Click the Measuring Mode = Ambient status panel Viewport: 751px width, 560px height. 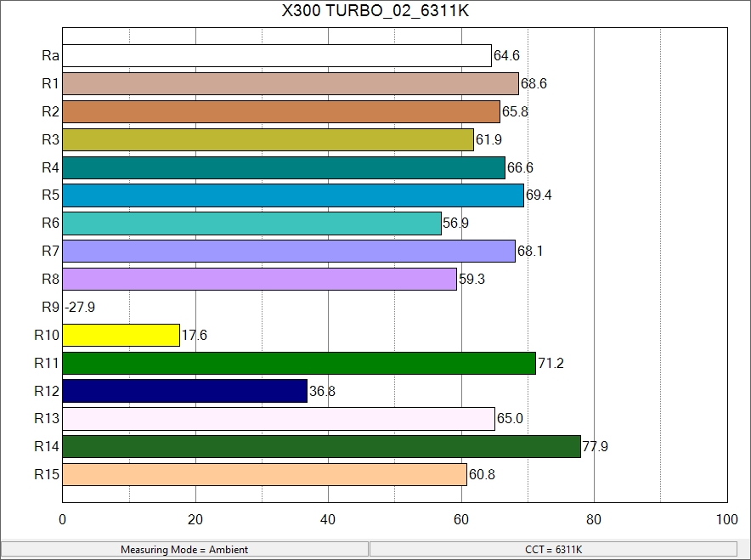(x=184, y=550)
